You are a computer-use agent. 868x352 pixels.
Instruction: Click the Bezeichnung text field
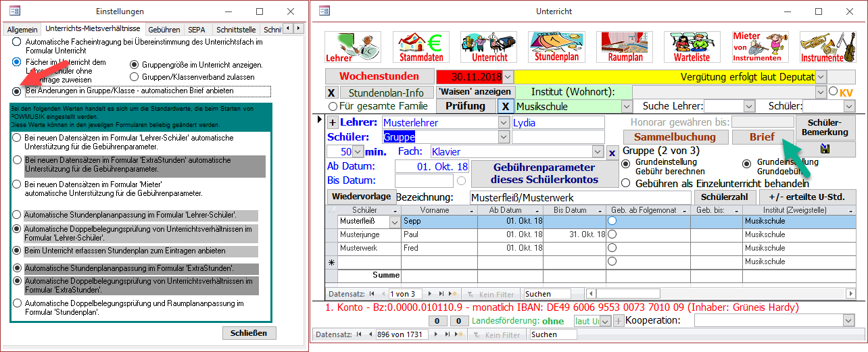(x=579, y=197)
